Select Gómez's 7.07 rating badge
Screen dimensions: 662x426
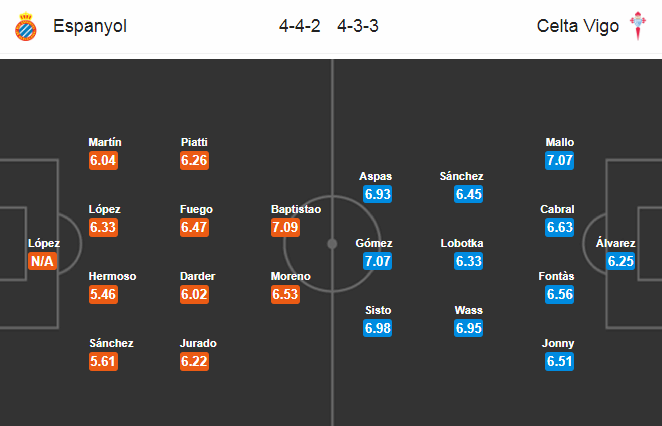(377, 261)
